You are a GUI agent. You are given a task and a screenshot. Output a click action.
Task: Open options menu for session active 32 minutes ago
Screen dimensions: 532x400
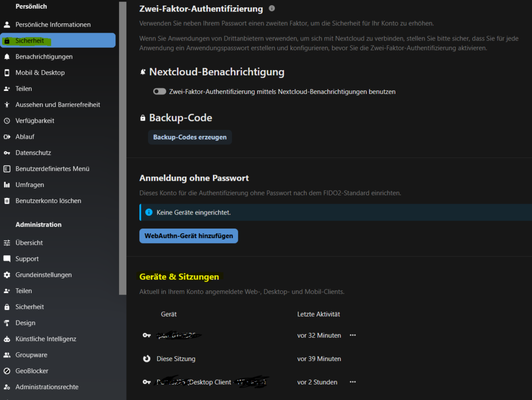(353, 336)
